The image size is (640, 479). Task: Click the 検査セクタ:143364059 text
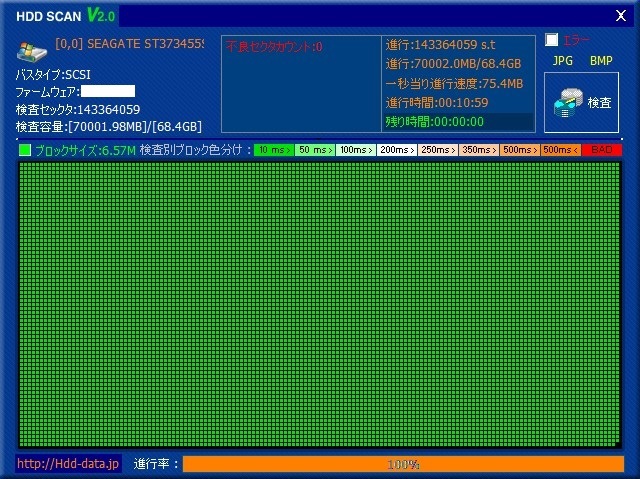[x=78, y=109]
